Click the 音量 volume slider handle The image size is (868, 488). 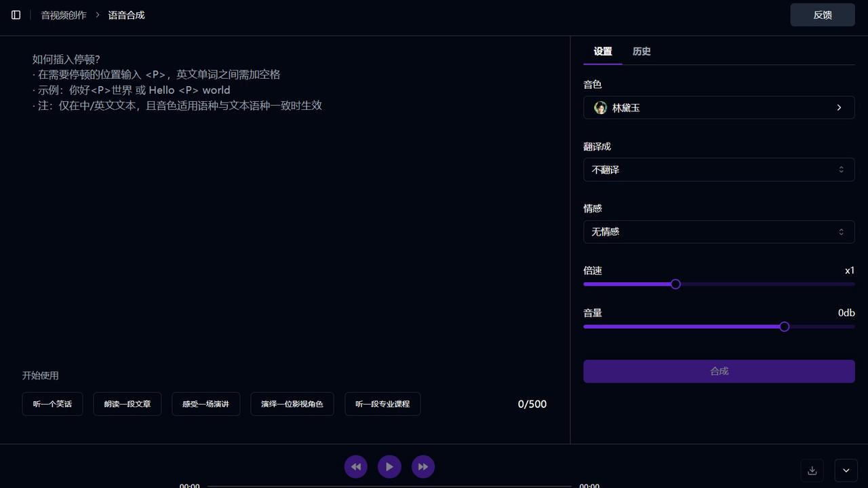click(785, 326)
